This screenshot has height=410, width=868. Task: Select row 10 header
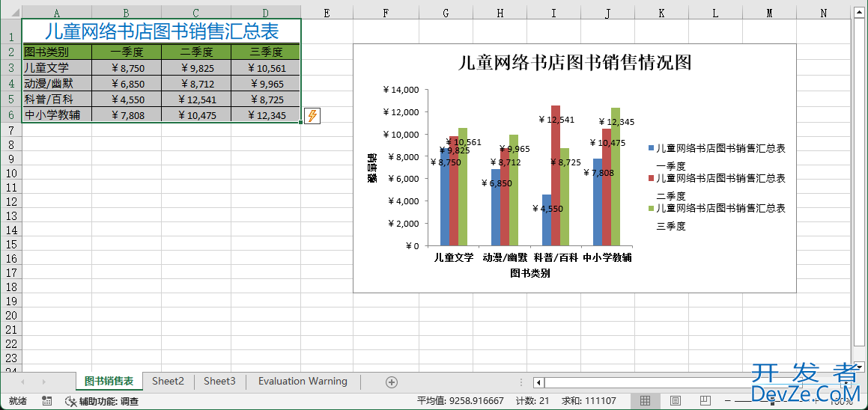click(x=10, y=174)
